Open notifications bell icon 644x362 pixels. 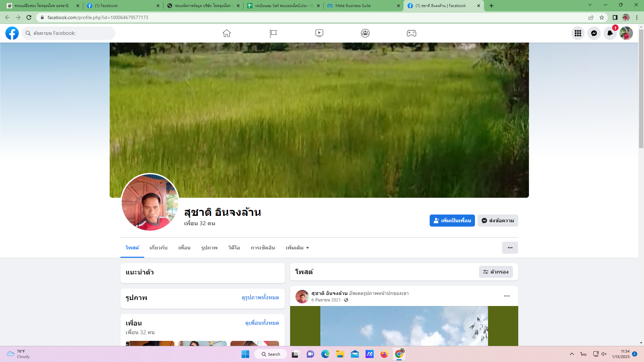610,33
